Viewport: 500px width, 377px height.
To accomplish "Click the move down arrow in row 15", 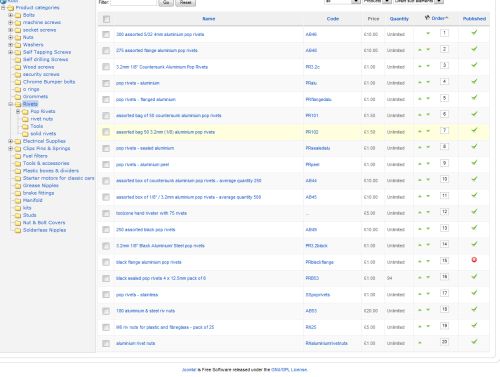I will 428,261.
